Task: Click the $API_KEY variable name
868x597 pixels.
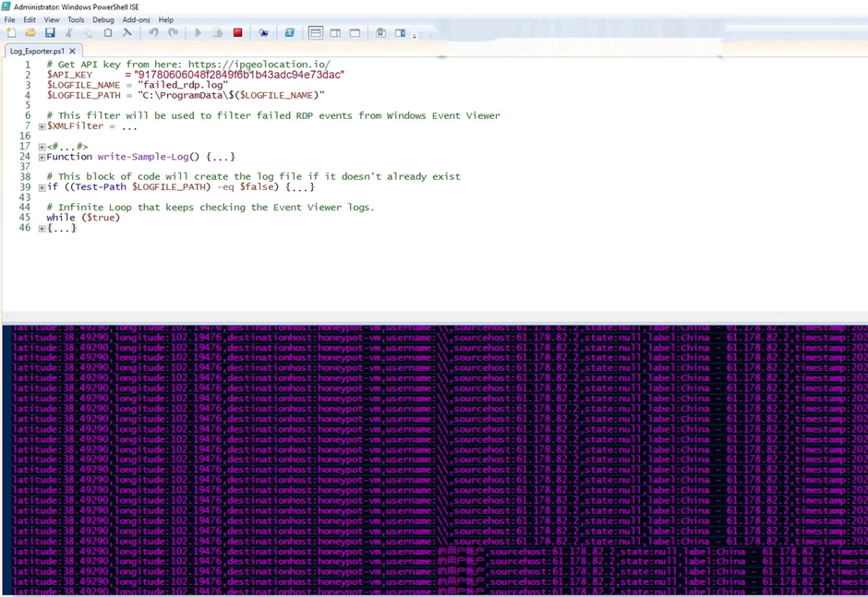Action: 69,75
